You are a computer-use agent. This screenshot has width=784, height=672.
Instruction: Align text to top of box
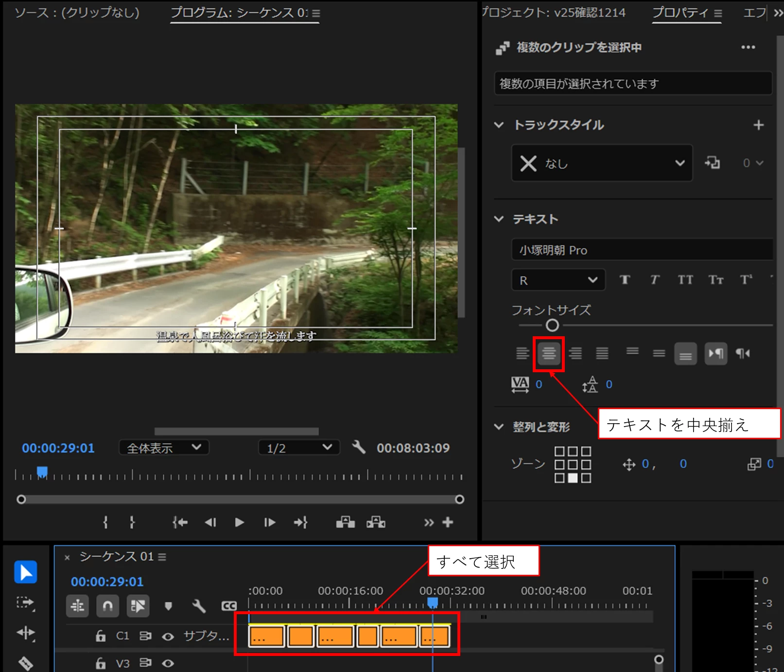[632, 351]
